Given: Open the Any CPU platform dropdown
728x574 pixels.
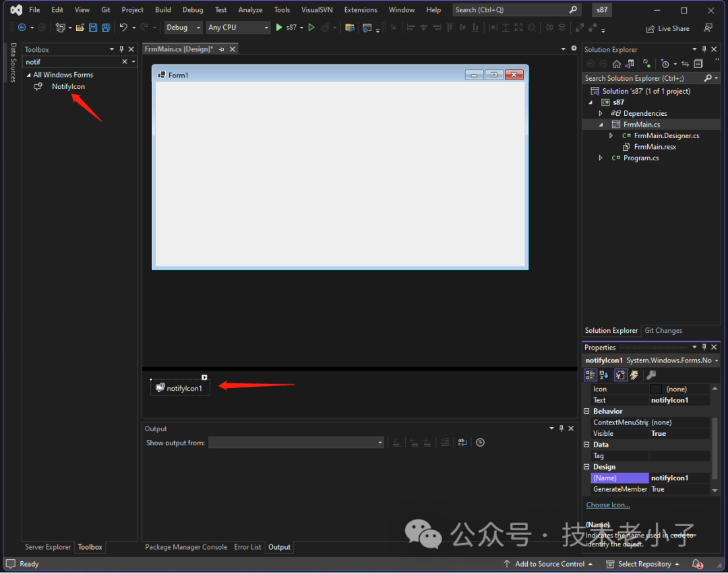Looking at the screenshot, I should coord(237,28).
